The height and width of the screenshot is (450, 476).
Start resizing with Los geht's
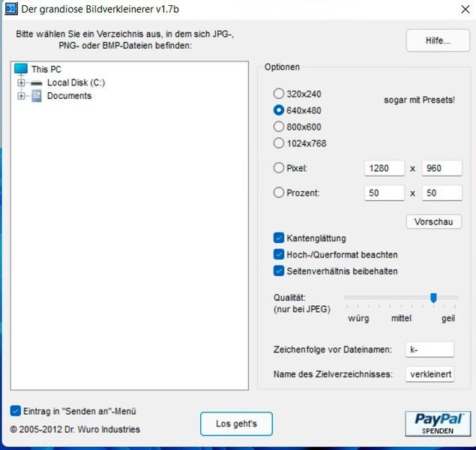[x=236, y=424]
